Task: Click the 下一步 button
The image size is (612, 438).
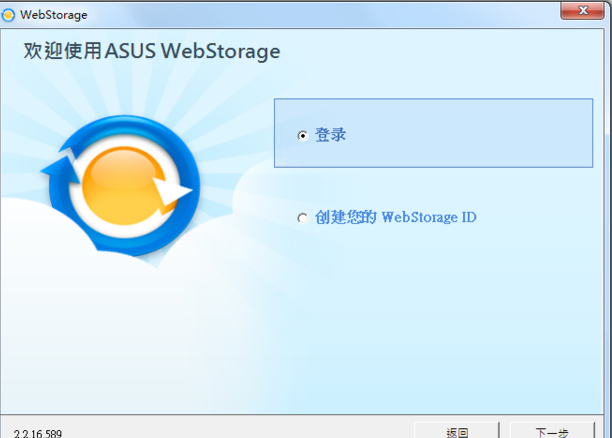Action: click(x=552, y=430)
